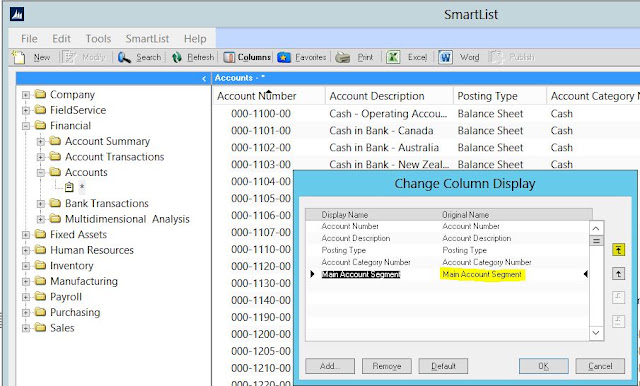
Task: Open the File menu
Action: pos(29,39)
